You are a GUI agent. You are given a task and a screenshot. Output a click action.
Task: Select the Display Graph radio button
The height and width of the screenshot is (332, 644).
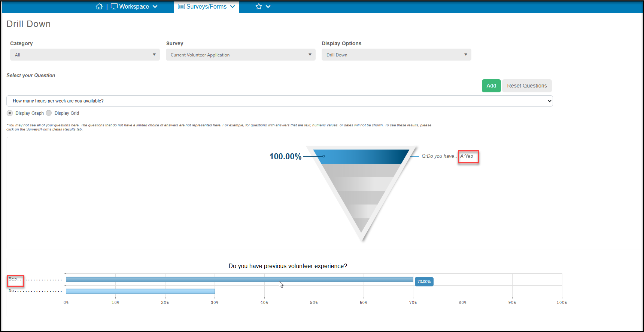pyautogui.click(x=10, y=113)
